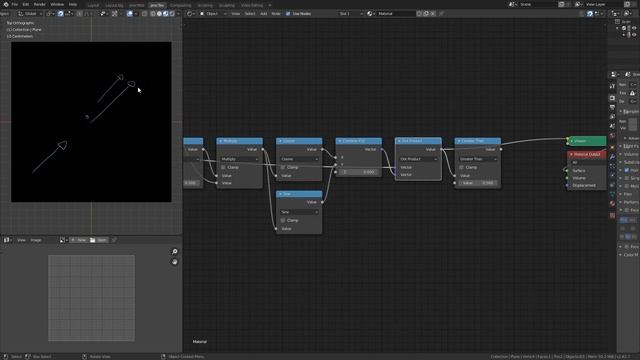The width and height of the screenshot is (640, 360).
Task: Open node editor type selector icon
Action: [x=191, y=13]
